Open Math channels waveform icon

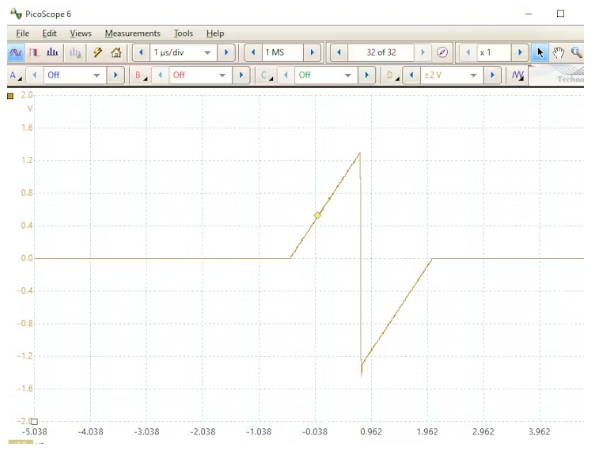click(x=517, y=75)
